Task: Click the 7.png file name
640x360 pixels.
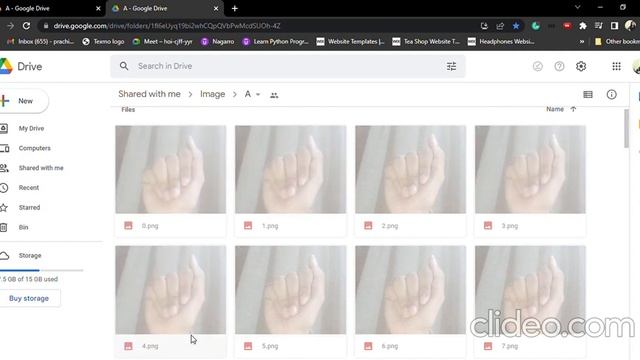Action: [509, 346]
